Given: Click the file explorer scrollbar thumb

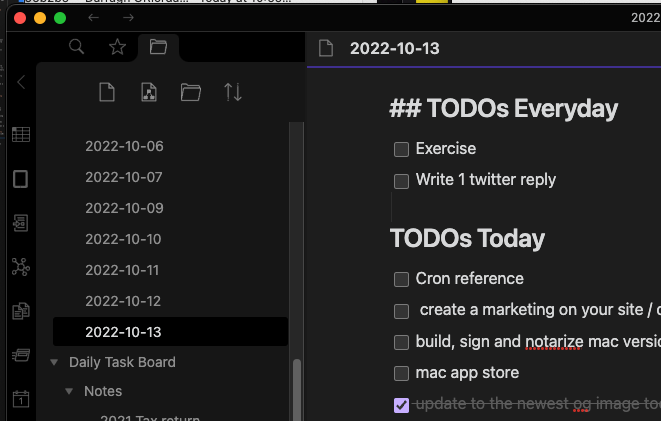Looking at the screenshot, I should pos(297,390).
